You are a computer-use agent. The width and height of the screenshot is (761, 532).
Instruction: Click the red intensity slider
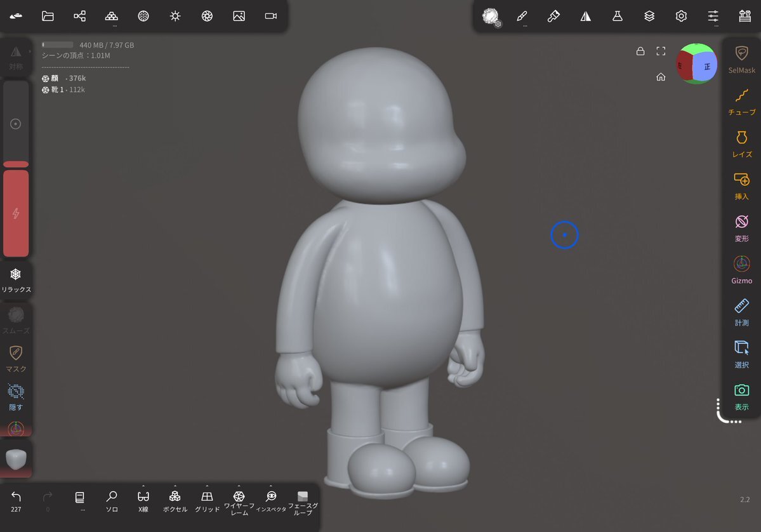(16, 213)
